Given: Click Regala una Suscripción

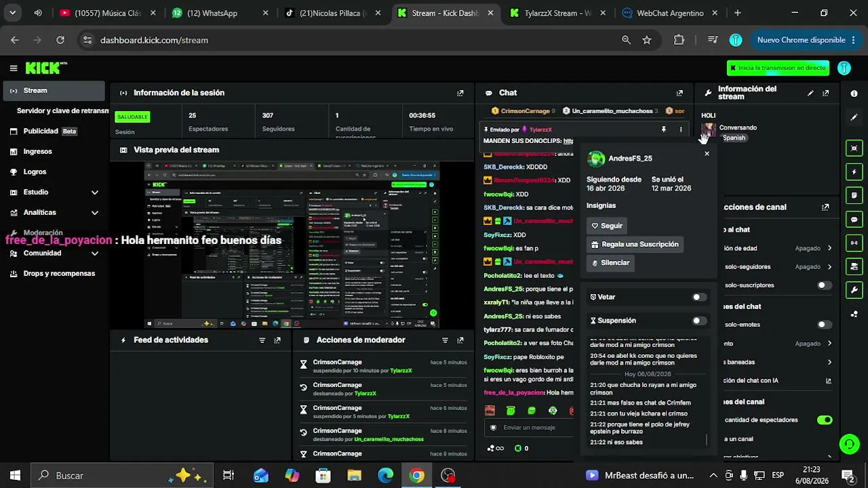Looking at the screenshot, I should point(635,245).
